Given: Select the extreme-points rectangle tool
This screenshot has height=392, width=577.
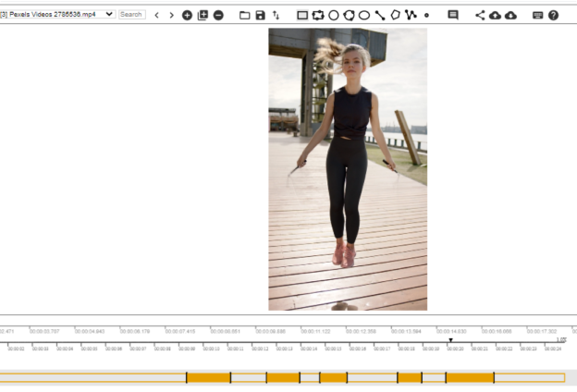Looking at the screenshot, I should (x=318, y=15).
